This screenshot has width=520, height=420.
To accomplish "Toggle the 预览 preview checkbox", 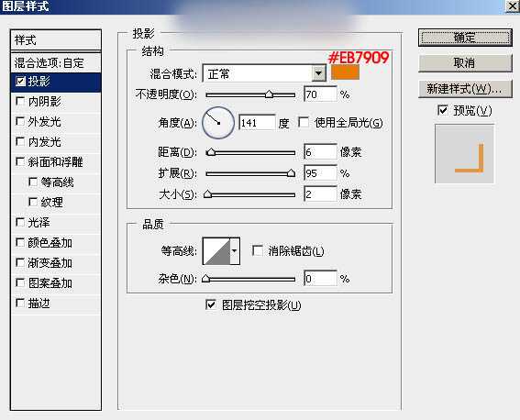I will click(443, 110).
